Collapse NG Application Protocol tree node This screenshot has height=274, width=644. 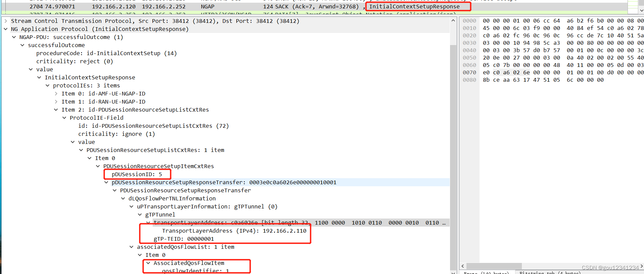[x=6, y=29]
